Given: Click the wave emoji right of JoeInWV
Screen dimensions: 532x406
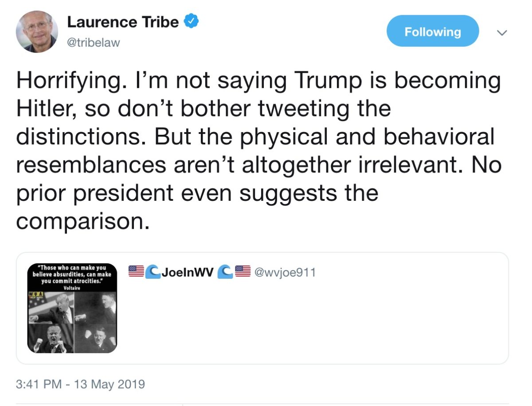Looking at the screenshot, I should 226,271.
